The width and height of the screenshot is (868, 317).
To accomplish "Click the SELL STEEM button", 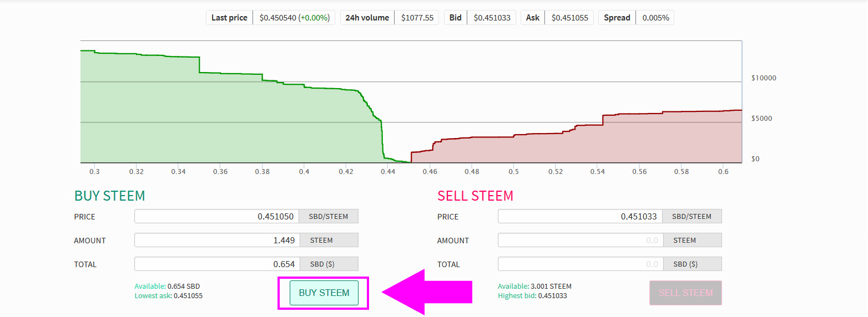I will click(x=685, y=293).
